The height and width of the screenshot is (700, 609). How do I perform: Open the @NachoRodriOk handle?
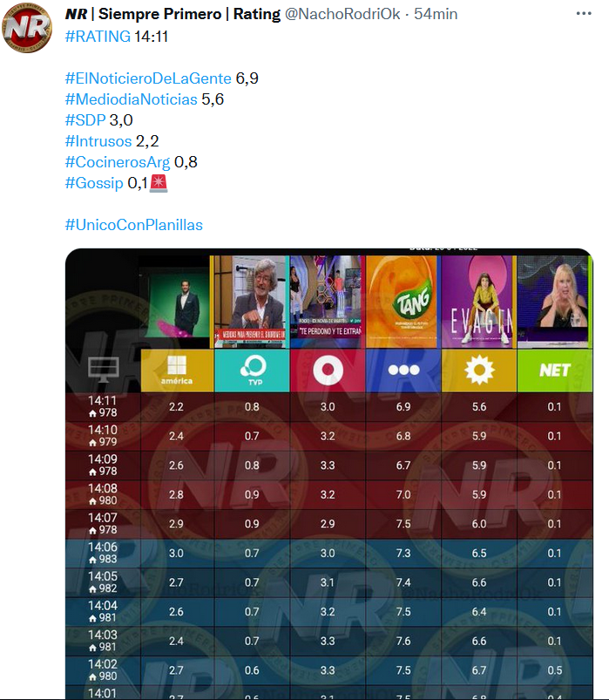(x=342, y=14)
